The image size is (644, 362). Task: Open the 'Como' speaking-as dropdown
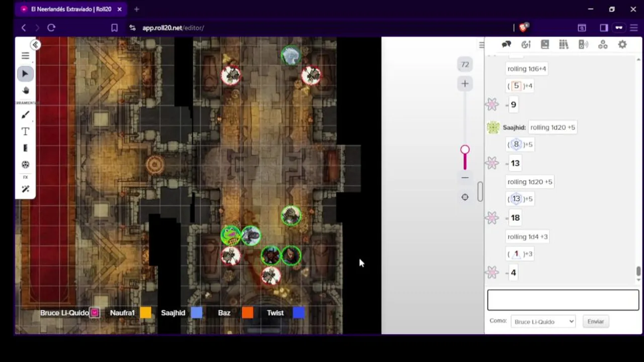tap(543, 321)
